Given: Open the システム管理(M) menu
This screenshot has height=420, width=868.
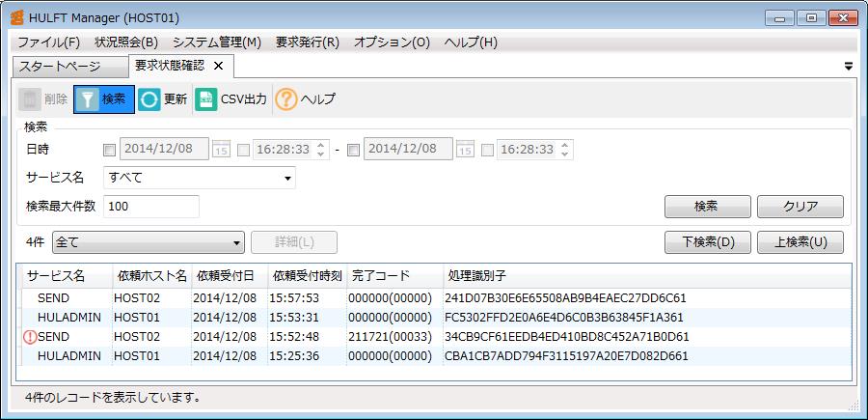Looking at the screenshot, I should tap(216, 42).
